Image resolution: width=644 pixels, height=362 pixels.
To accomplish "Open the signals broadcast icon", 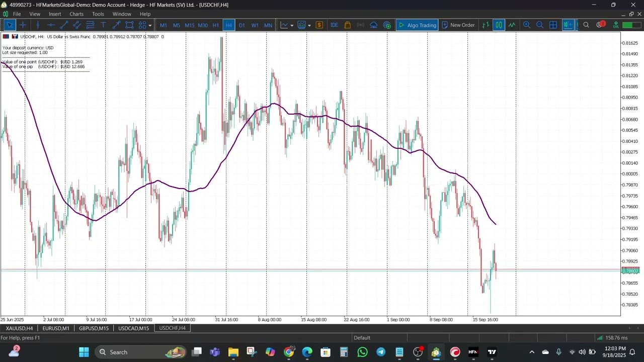I will [x=361, y=25].
